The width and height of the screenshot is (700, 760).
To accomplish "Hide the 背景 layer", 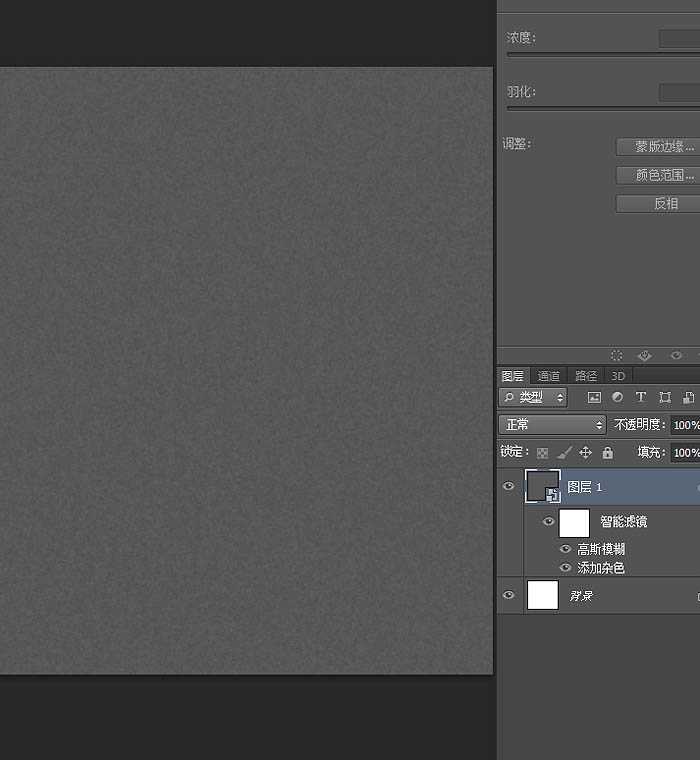I will pos(508,596).
